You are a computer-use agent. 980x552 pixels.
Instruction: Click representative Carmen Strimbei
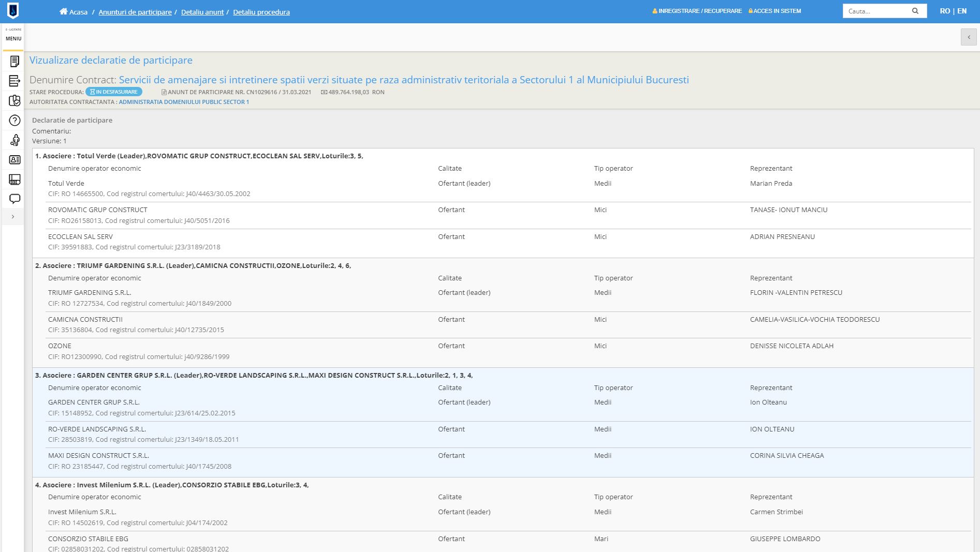tap(777, 512)
